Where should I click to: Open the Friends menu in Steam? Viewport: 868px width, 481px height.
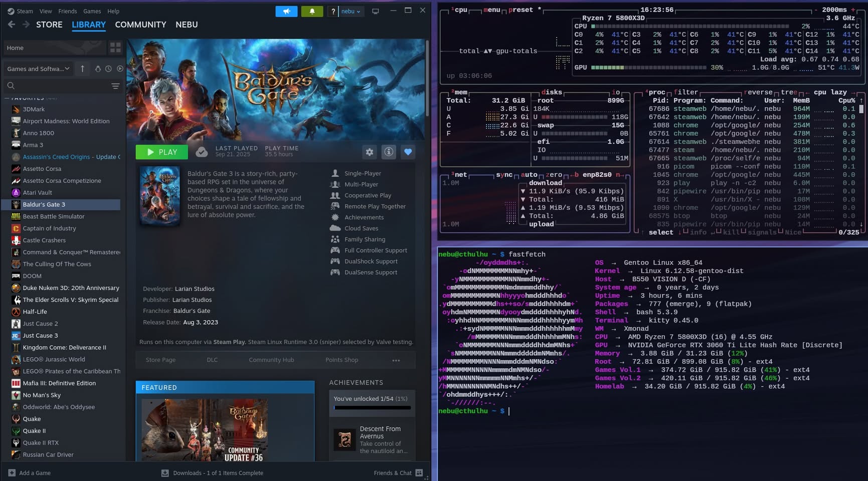(x=68, y=11)
